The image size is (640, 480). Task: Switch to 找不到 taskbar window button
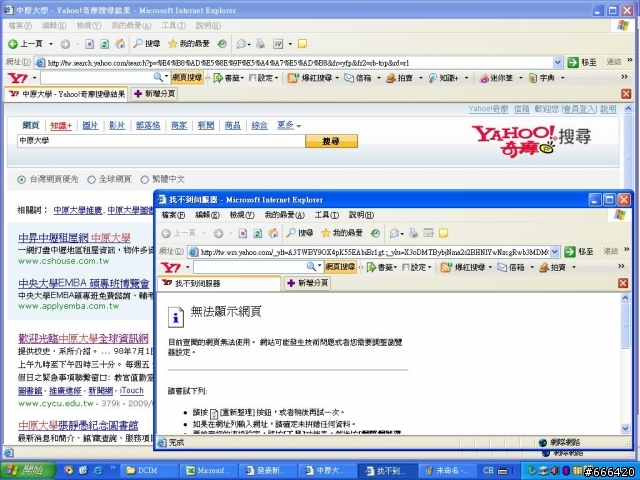[387, 470]
